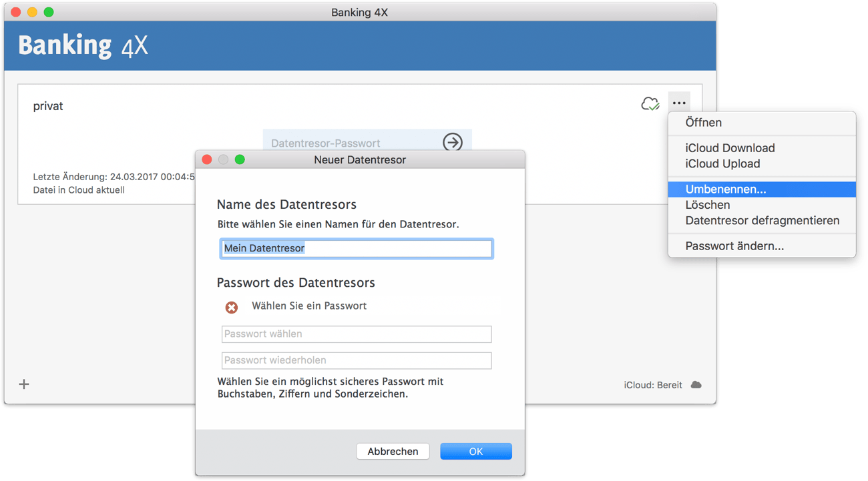Click the iCloud sync status icon for privat
This screenshot has height=481, width=868.
[x=650, y=103]
